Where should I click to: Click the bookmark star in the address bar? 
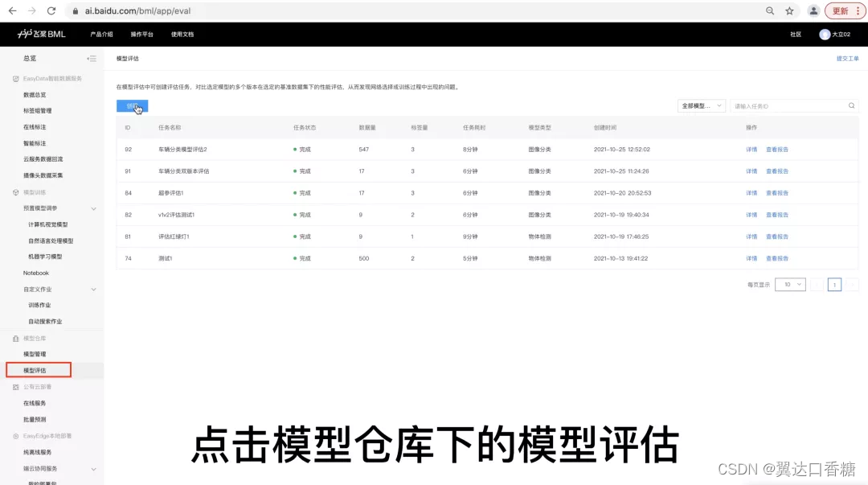tap(788, 10)
